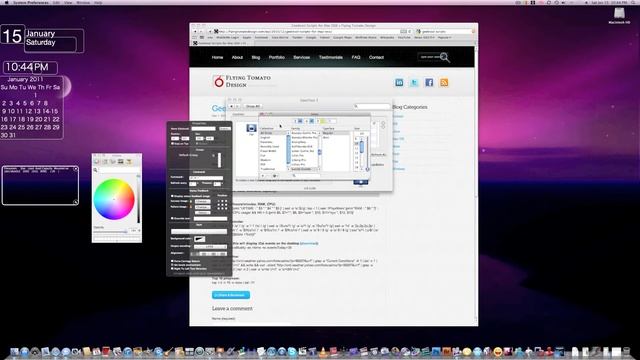Select Favorites in the Fonts collections list

[266, 142]
